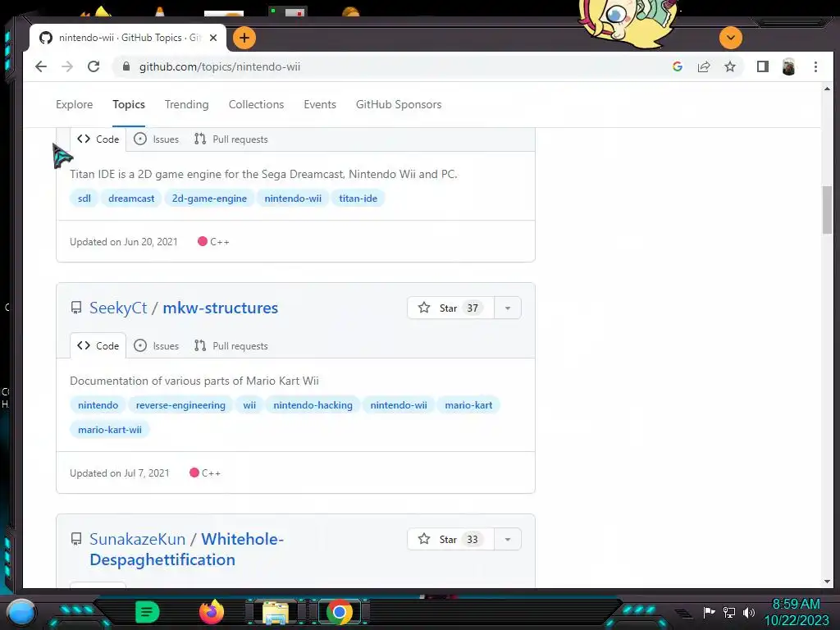The width and height of the screenshot is (840, 630).
Task: Click the dreamcast topic tag
Action: pos(131,199)
